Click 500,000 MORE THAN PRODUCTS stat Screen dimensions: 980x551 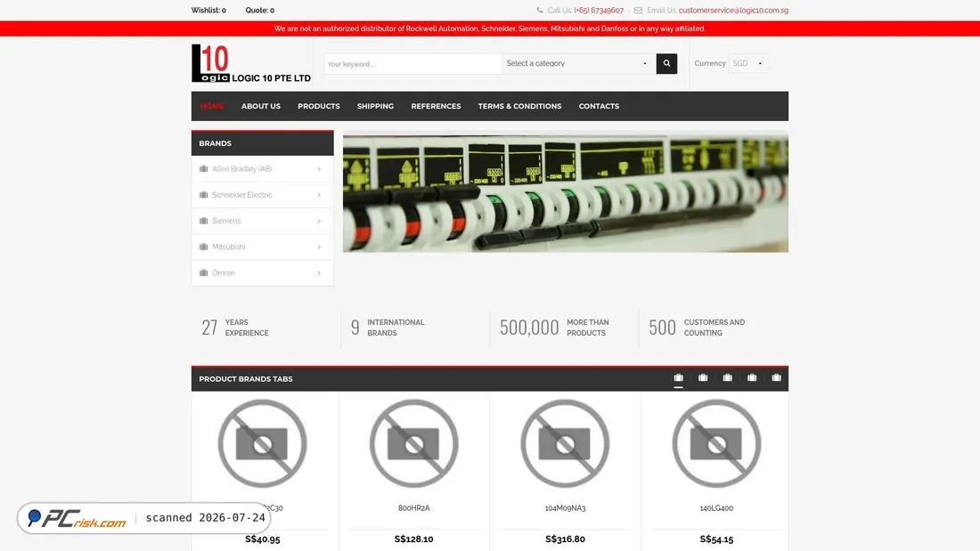pos(554,328)
